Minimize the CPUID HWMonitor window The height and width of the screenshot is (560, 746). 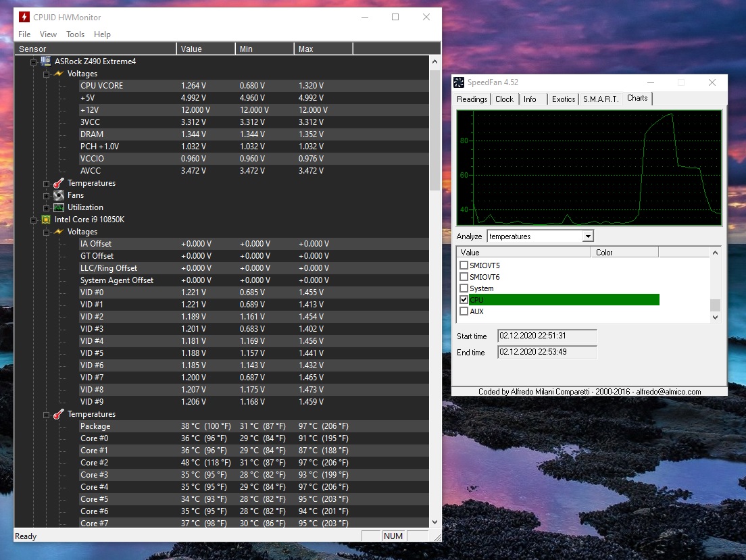(x=365, y=17)
